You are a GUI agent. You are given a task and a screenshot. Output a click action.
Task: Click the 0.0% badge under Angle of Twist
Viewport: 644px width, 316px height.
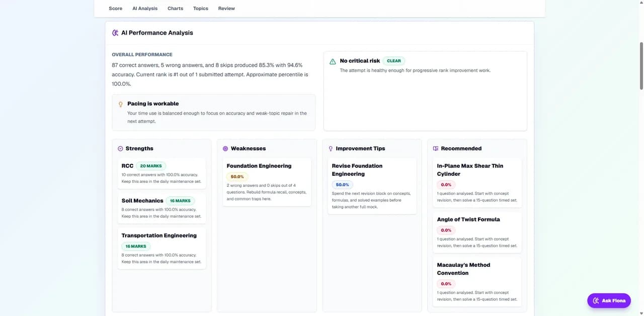pos(446,231)
